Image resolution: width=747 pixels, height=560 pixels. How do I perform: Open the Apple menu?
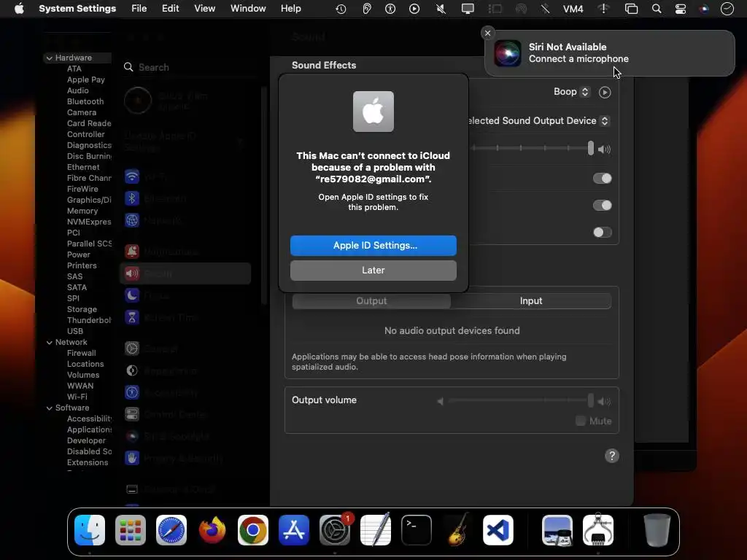coord(19,9)
